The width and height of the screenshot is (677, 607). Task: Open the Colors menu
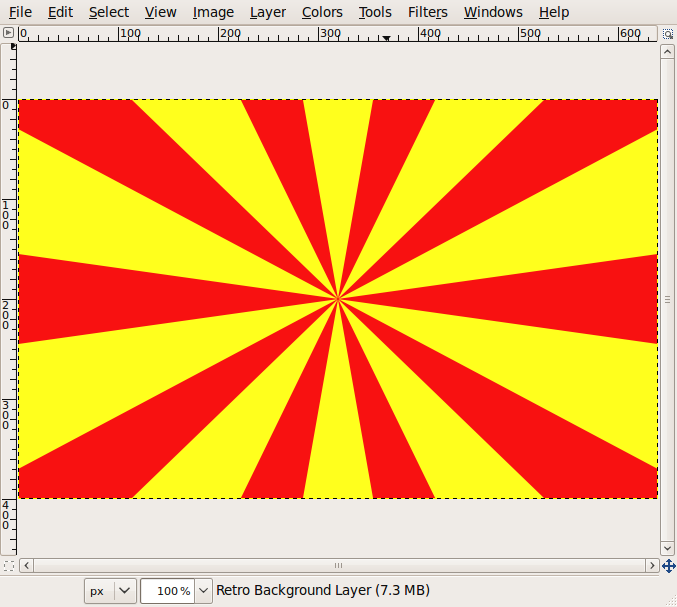click(322, 12)
